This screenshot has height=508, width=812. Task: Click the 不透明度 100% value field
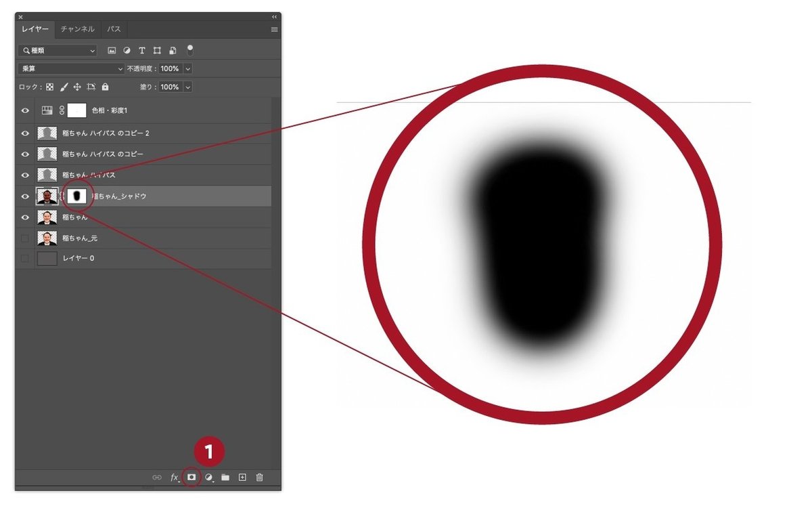(170, 68)
